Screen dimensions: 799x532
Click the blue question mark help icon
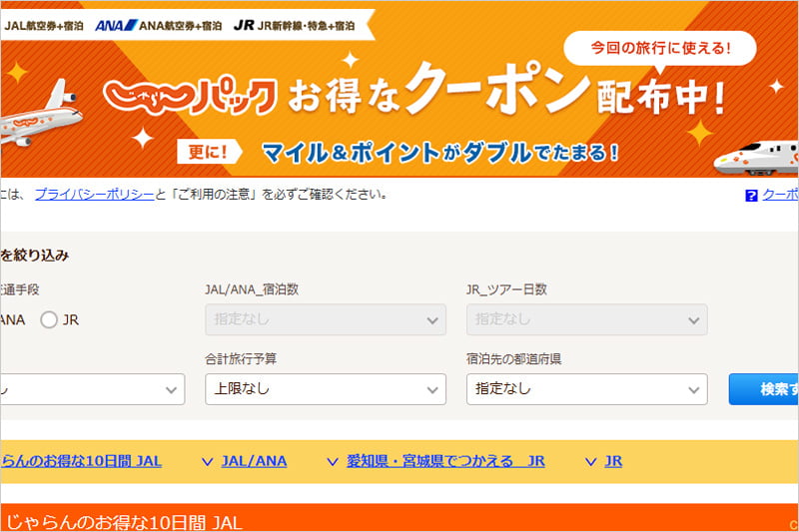(751, 196)
